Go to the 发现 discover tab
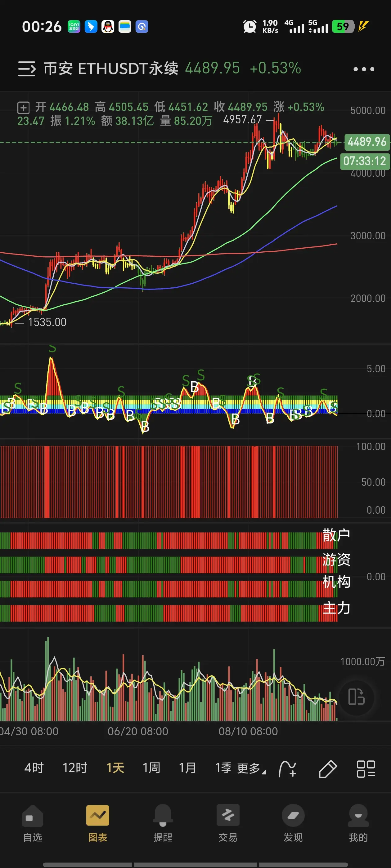The height and width of the screenshot is (868, 391). tap(293, 823)
